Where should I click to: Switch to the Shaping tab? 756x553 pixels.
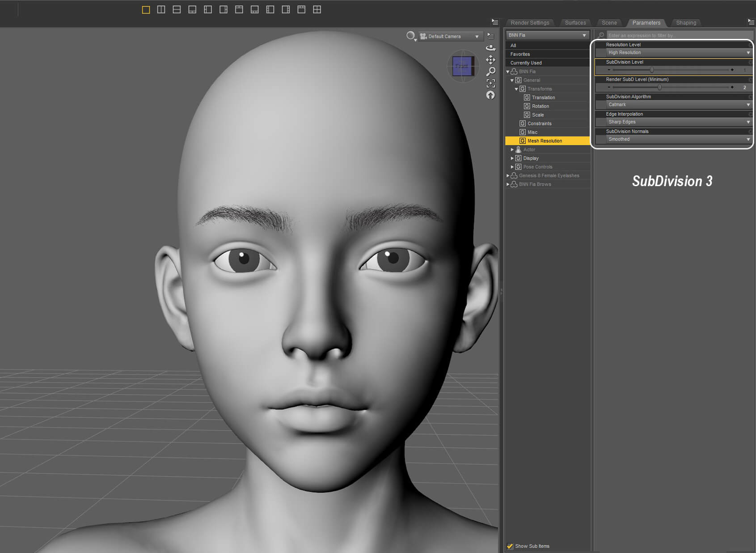coord(686,22)
